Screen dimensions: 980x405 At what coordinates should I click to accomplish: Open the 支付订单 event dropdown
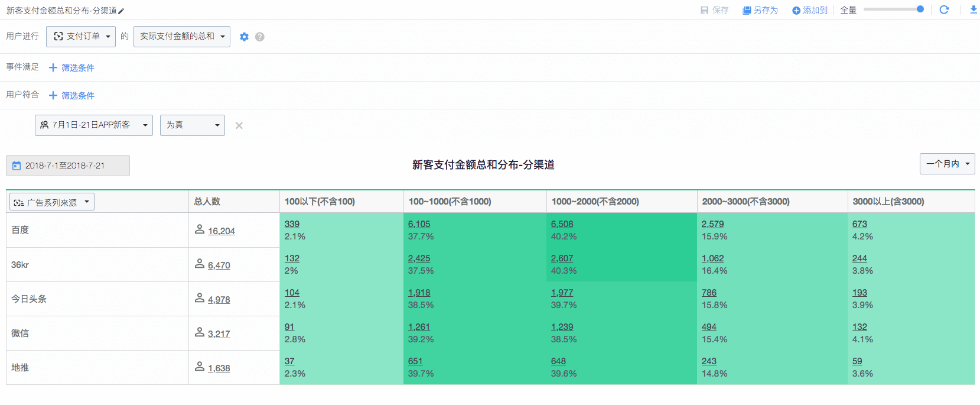tap(80, 37)
